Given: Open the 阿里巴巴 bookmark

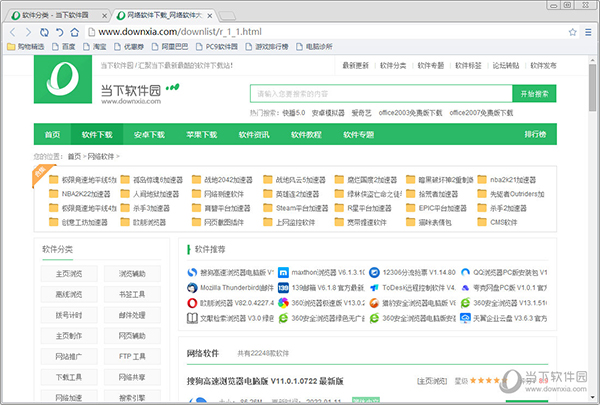Looking at the screenshot, I should click(170, 47).
